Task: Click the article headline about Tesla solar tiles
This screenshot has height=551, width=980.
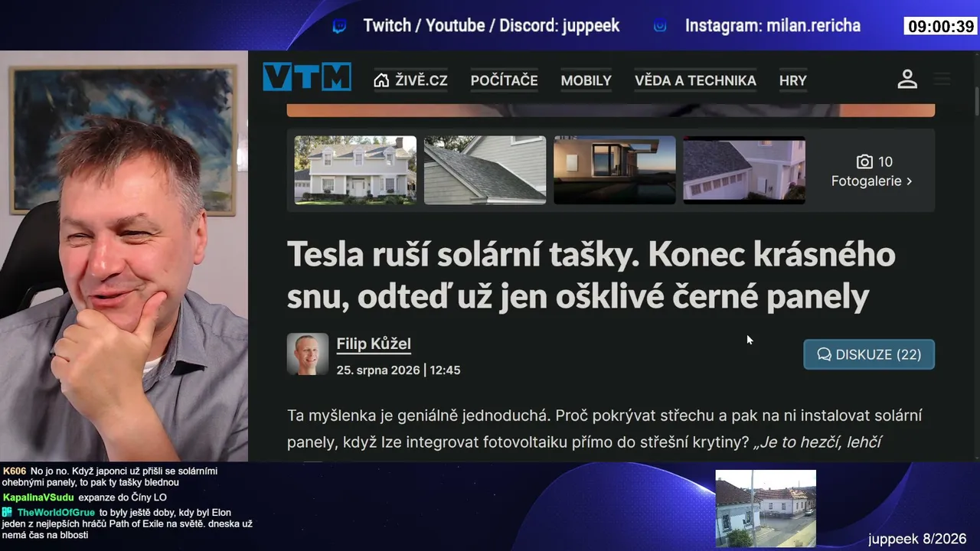Action: (591, 275)
